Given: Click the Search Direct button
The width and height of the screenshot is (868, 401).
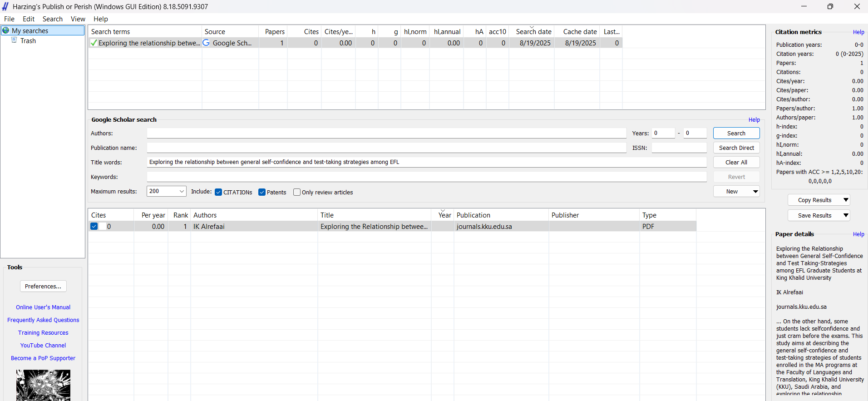Looking at the screenshot, I should (736, 148).
